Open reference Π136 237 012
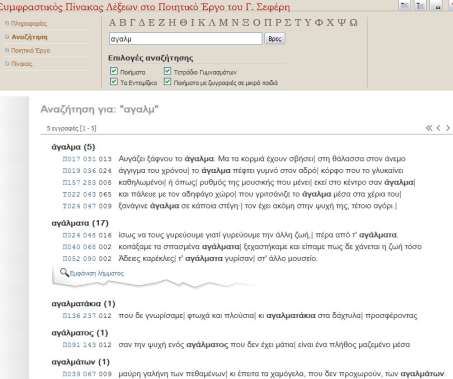This screenshot has height=379, width=453. 87,316
